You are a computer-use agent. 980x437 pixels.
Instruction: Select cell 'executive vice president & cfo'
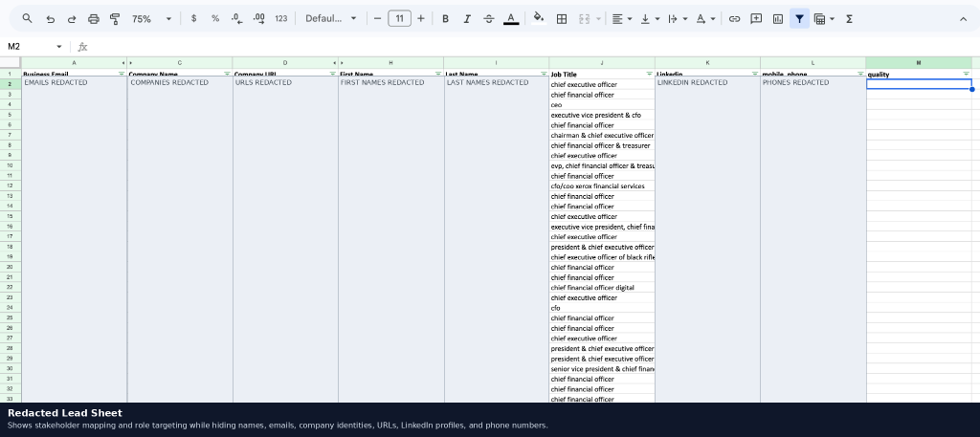[x=602, y=115]
